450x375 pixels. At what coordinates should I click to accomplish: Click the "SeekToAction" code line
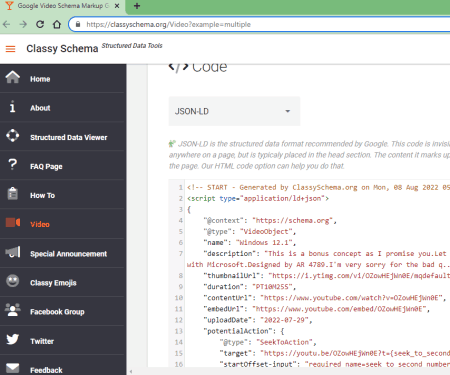pyautogui.click(x=268, y=342)
